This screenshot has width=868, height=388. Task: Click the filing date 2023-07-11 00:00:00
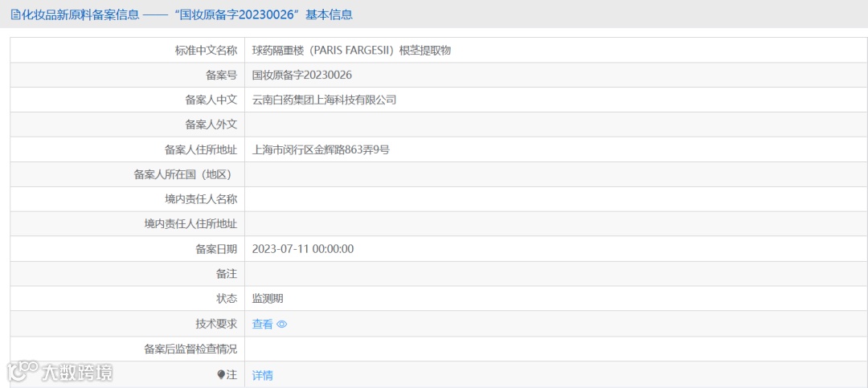coord(303,249)
